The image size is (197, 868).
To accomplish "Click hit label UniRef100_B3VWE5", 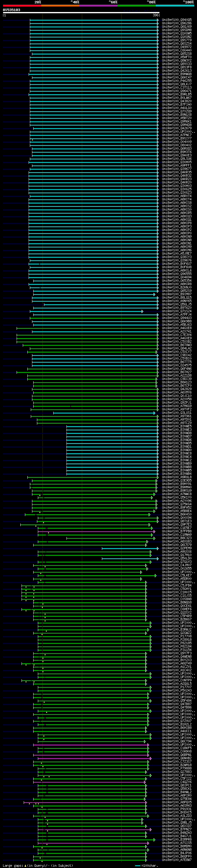I will click(x=177, y=426).
